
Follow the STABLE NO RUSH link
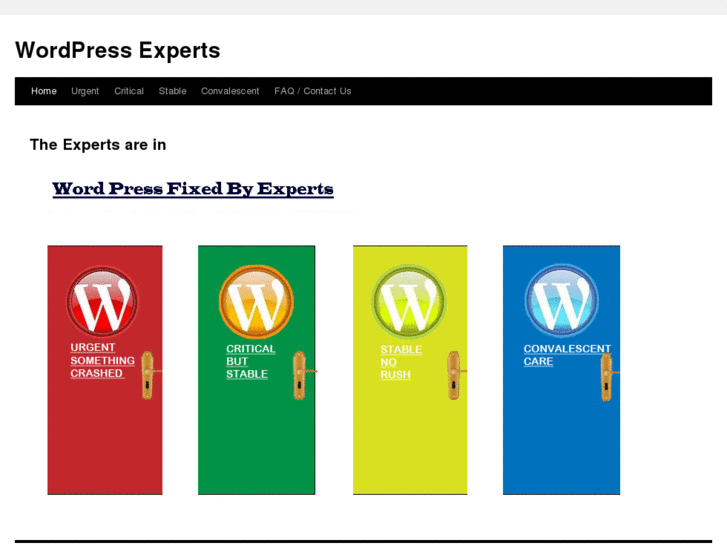point(401,362)
